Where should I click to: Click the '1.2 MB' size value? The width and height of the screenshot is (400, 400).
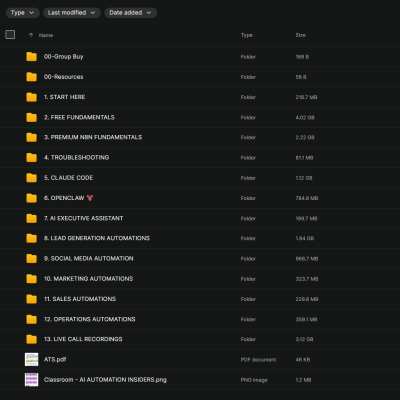pyautogui.click(x=303, y=380)
